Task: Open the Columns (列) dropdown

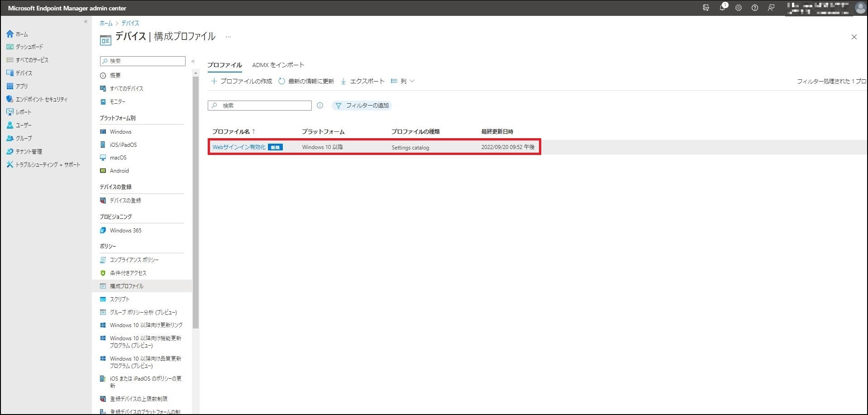Action: (403, 81)
